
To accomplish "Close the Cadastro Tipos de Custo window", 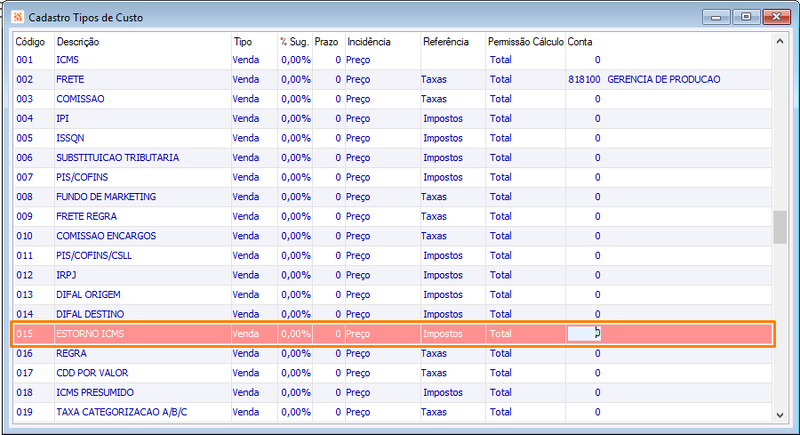I will coord(776,17).
